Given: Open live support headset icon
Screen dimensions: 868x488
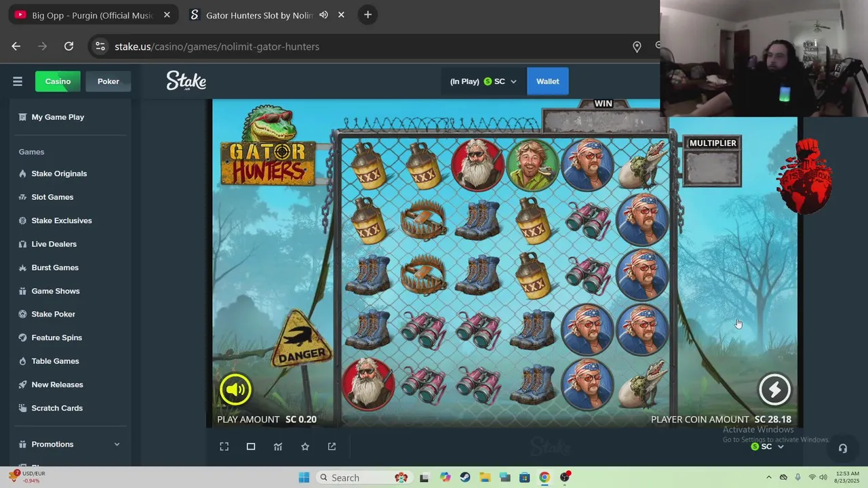Looking at the screenshot, I should pyautogui.click(x=843, y=448).
